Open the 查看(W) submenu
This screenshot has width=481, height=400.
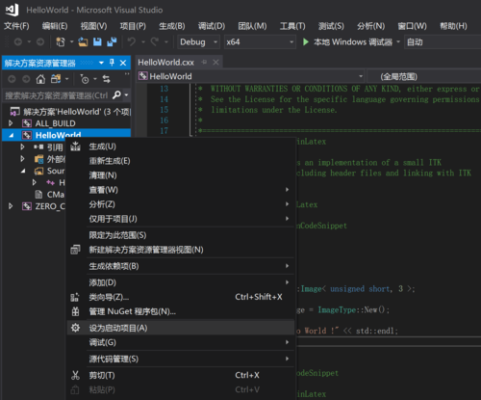click(180, 190)
